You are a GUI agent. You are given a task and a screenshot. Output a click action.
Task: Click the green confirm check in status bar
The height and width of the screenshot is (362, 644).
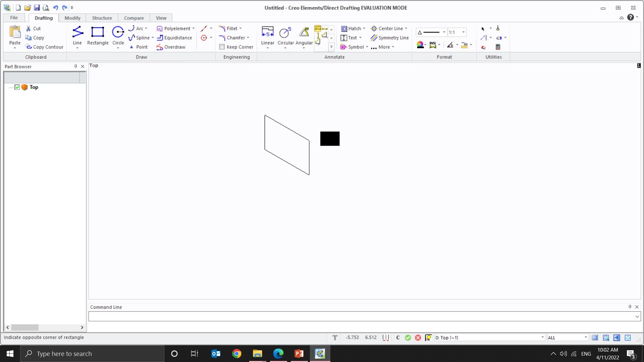[x=408, y=338]
